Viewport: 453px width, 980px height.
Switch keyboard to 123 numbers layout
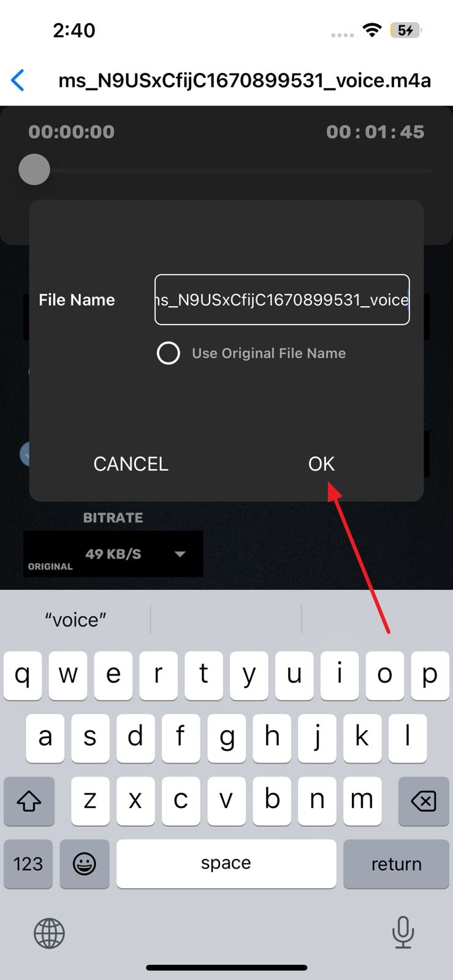pyautogui.click(x=28, y=864)
